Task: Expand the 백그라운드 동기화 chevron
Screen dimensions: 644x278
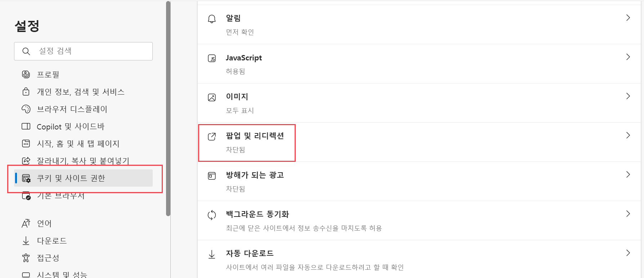Action: (628, 214)
